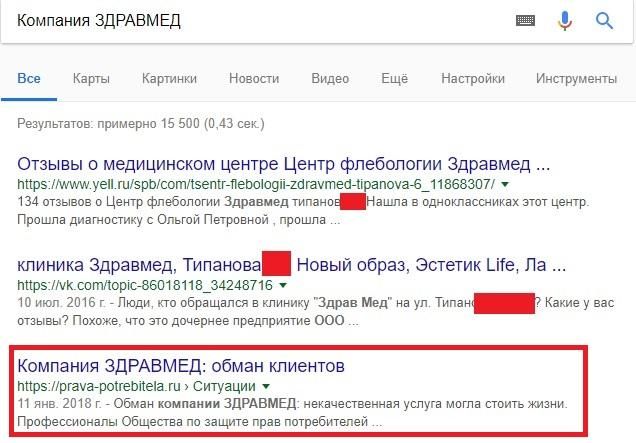The image size is (636, 443).
Task: Click the blue magnifier search icon
Action: pyautogui.click(x=604, y=20)
